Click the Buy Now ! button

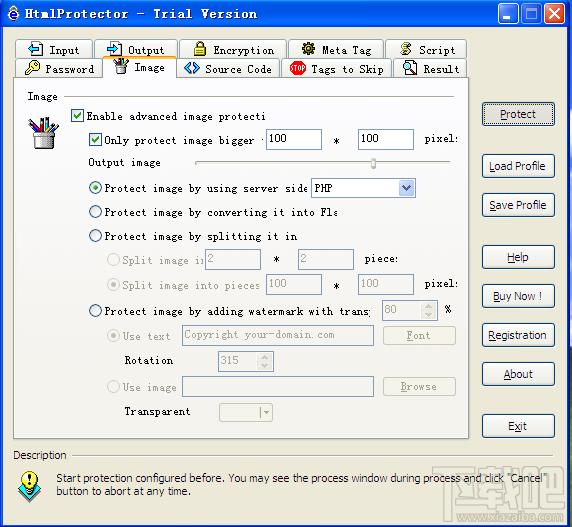518,296
